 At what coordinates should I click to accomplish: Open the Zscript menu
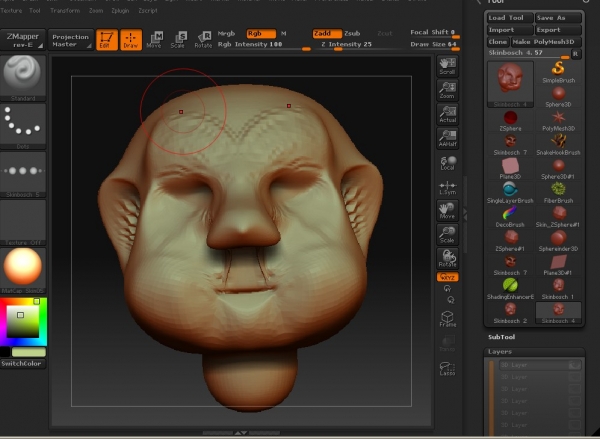pos(148,11)
